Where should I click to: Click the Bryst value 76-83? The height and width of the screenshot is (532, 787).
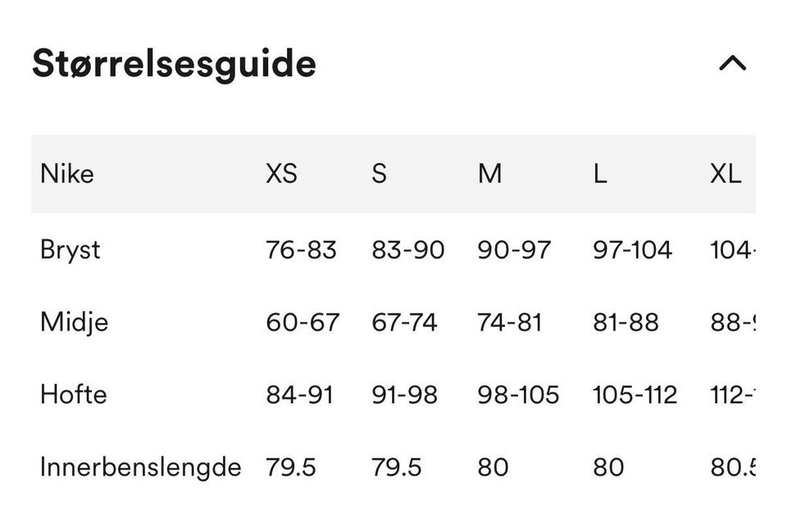(301, 250)
